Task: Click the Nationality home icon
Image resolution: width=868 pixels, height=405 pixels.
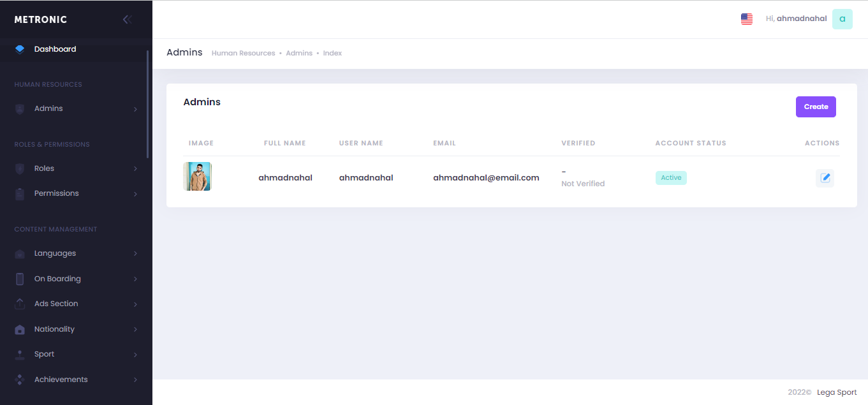Action: pos(20,330)
